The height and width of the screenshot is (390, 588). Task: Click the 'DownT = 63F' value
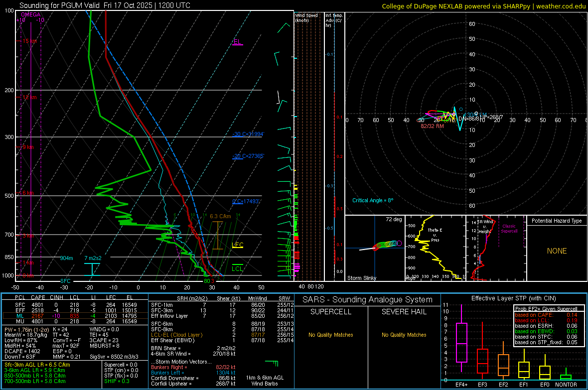20,357
